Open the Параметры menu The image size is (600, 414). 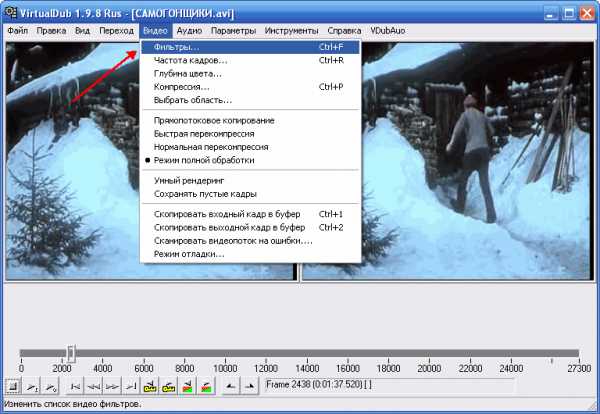tap(233, 31)
